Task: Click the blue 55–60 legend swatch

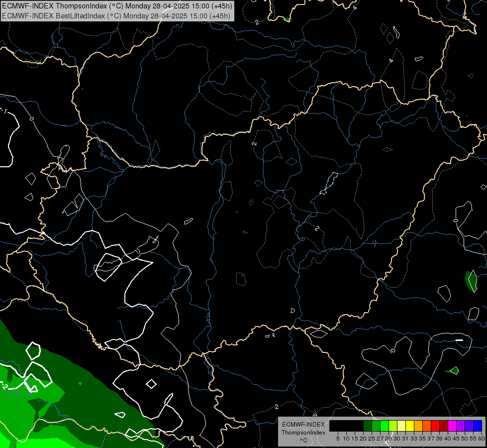Action: (x=478, y=426)
